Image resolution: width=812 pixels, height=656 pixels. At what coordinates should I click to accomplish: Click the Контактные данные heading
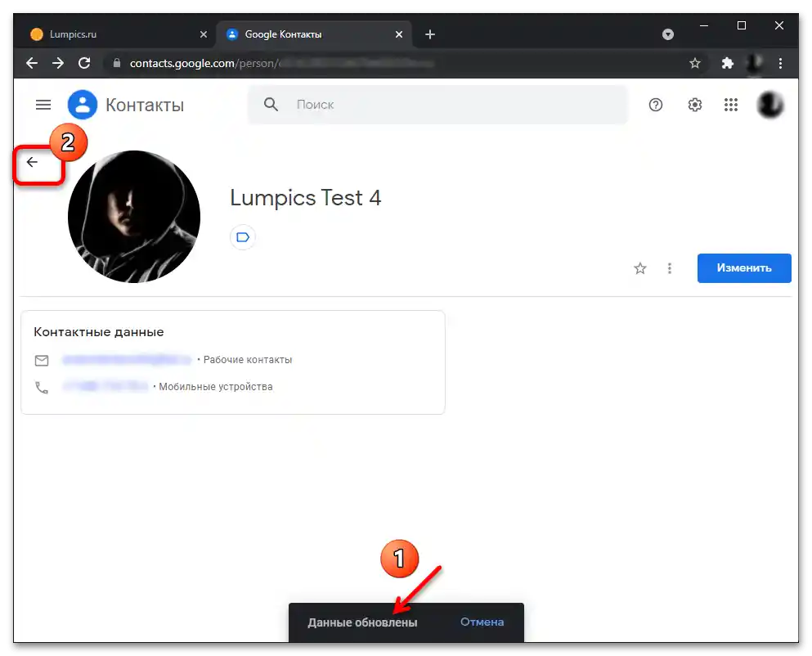(99, 331)
